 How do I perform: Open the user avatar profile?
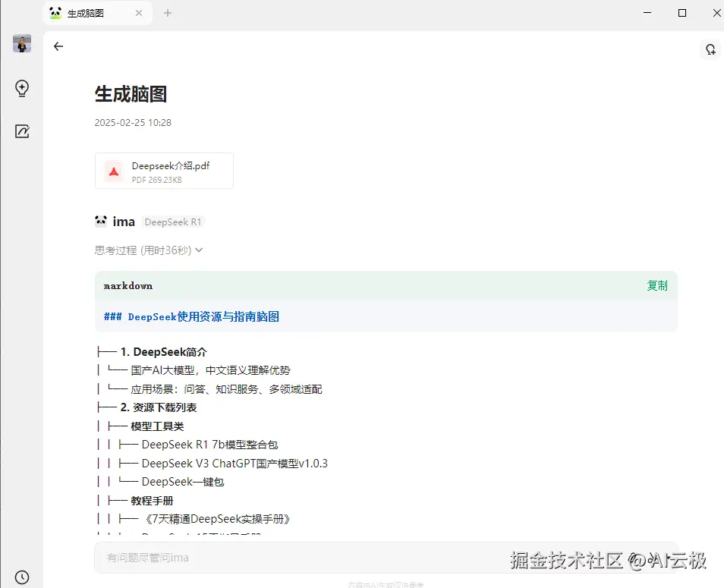(22, 43)
